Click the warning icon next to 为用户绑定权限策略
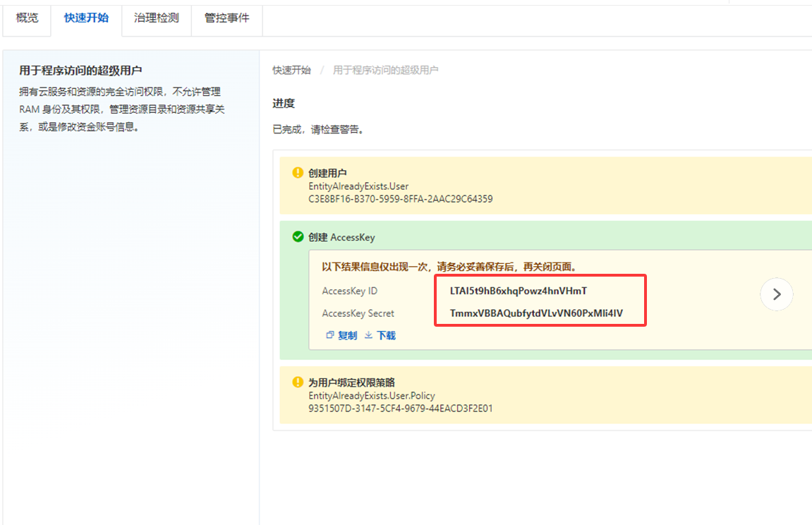This screenshot has width=812, height=525. click(x=298, y=382)
